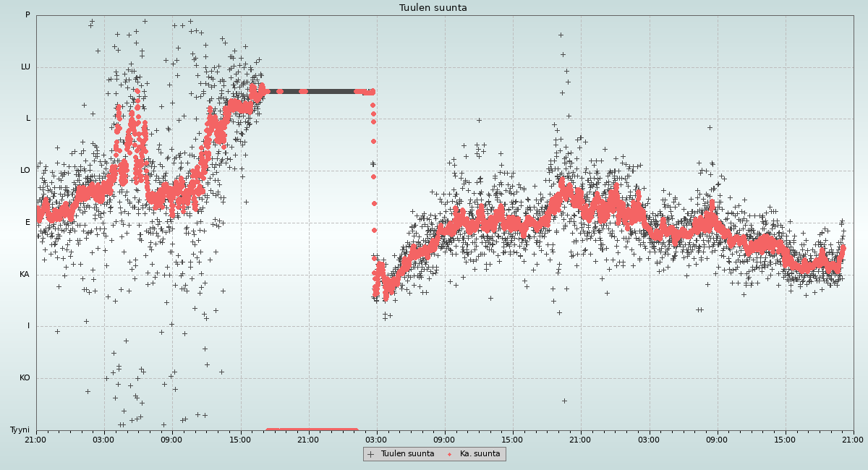Image resolution: width=868 pixels, height=470 pixels.
Task: Click the leftmost 21:00 time label
Action: (35, 440)
